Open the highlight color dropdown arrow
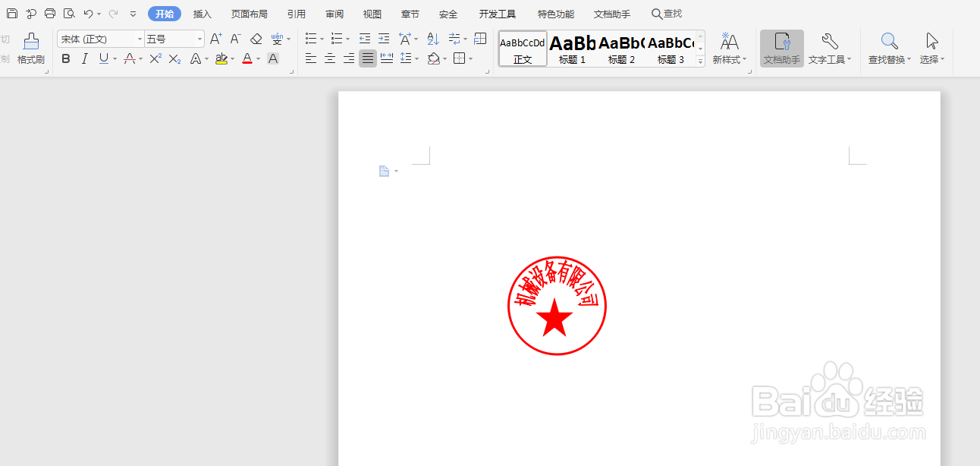980x466 pixels. 232,59
